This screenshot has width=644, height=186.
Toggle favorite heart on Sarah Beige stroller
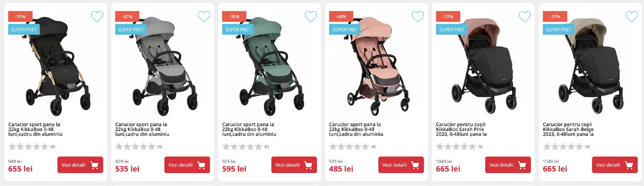[x=632, y=16]
